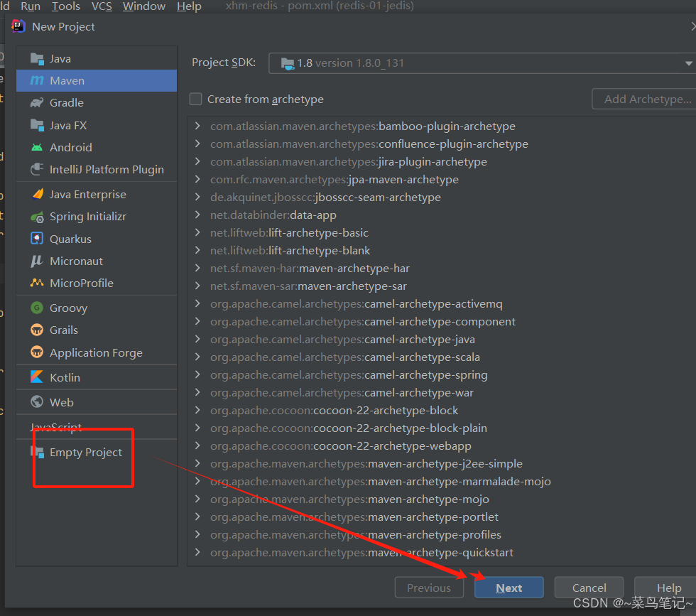Pick the Java FX folder icon

pos(37,125)
